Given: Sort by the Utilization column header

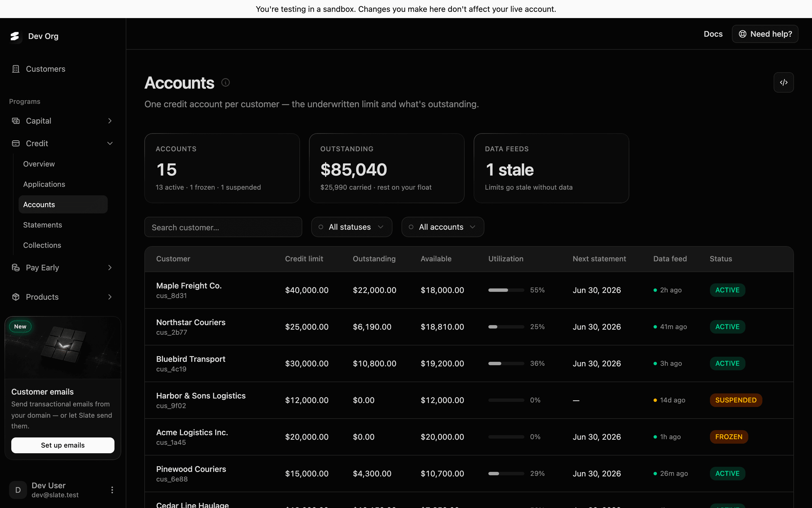Looking at the screenshot, I should (x=506, y=259).
